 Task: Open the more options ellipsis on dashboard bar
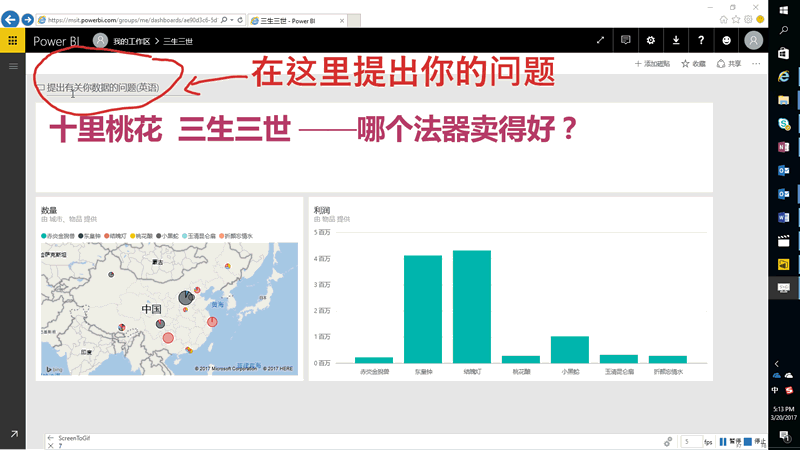(x=756, y=64)
